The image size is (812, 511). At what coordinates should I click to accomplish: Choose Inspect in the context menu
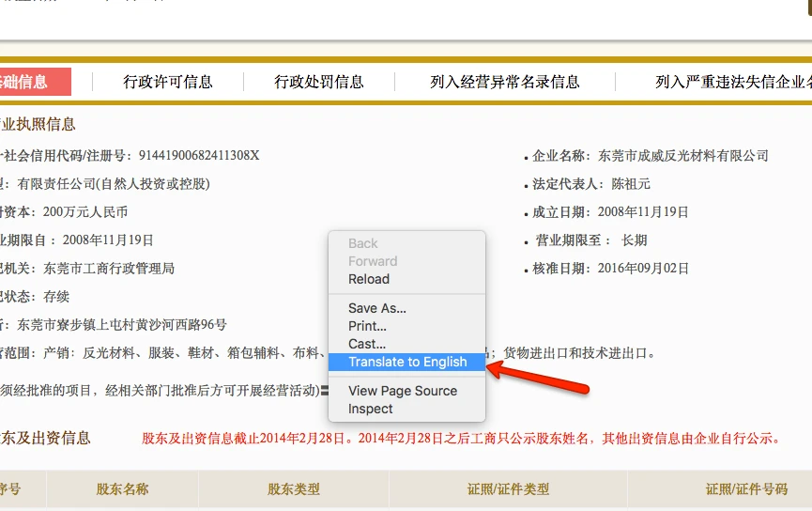370,409
